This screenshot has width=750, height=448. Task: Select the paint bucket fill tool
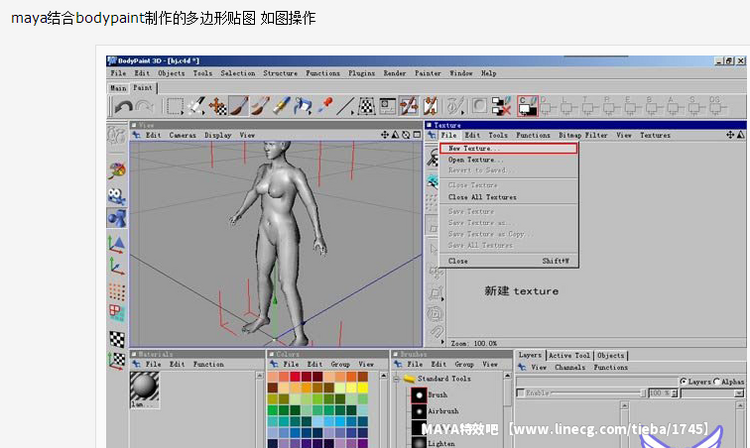click(x=303, y=107)
